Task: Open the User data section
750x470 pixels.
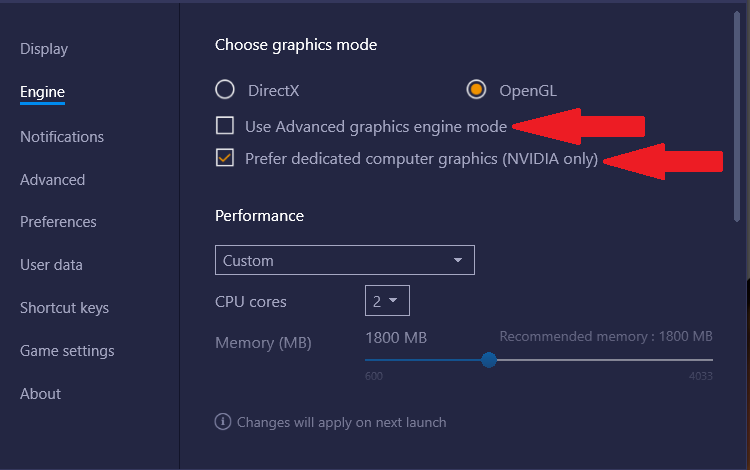Action: click(51, 265)
